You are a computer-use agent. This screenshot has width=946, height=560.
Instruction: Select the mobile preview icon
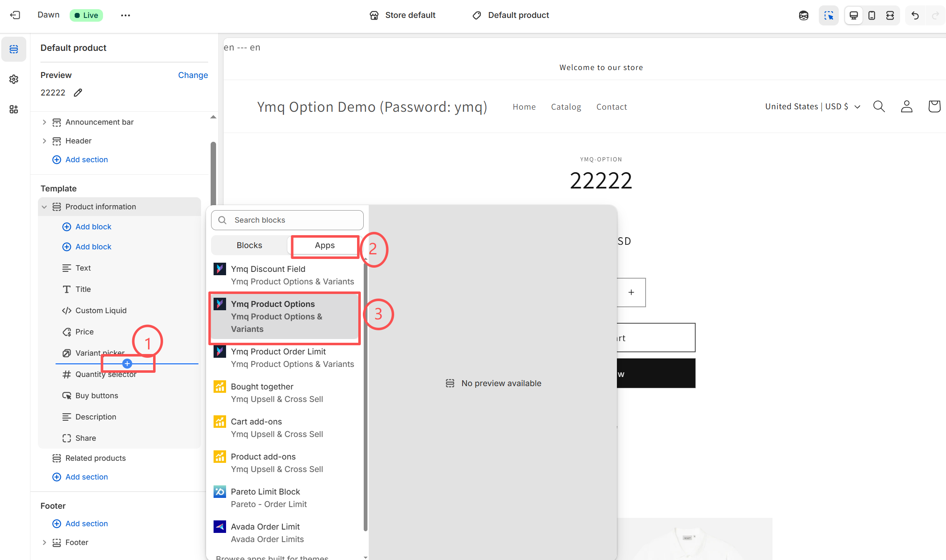[x=872, y=15]
